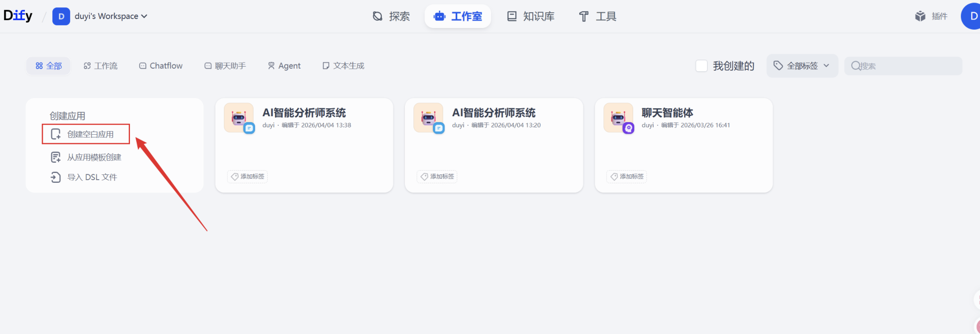Screen dimensions: 980x334
Task: Click the compass icon beside 探索
Action: point(378,16)
